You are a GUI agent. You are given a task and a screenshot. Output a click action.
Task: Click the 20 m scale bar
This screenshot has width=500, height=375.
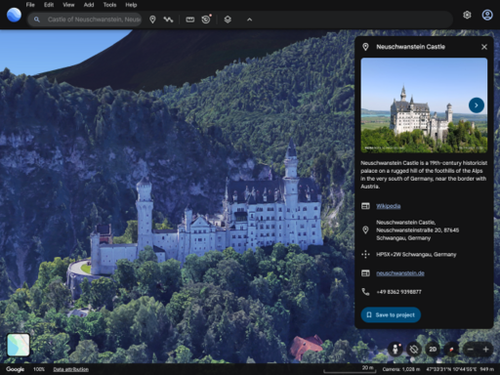point(349,369)
